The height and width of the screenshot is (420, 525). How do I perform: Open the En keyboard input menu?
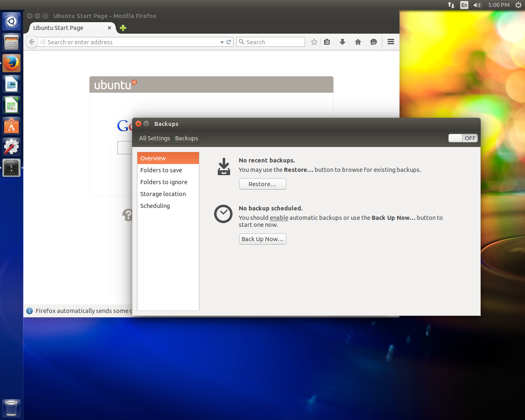point(464,5)
